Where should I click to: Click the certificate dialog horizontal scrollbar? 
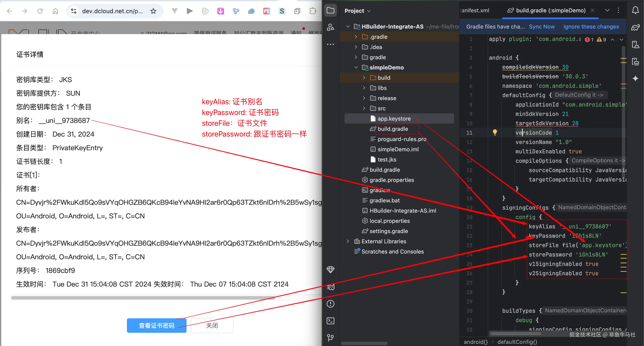pyautogui.click(x=143, y=298)
